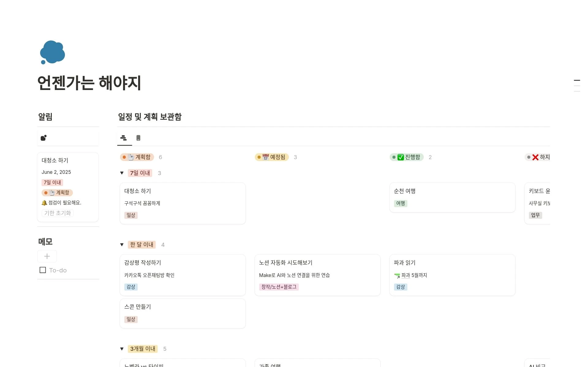The image size is (588, 367).
Task: Add a new memo with the plus icon
Action: click(x=47, y=256)
